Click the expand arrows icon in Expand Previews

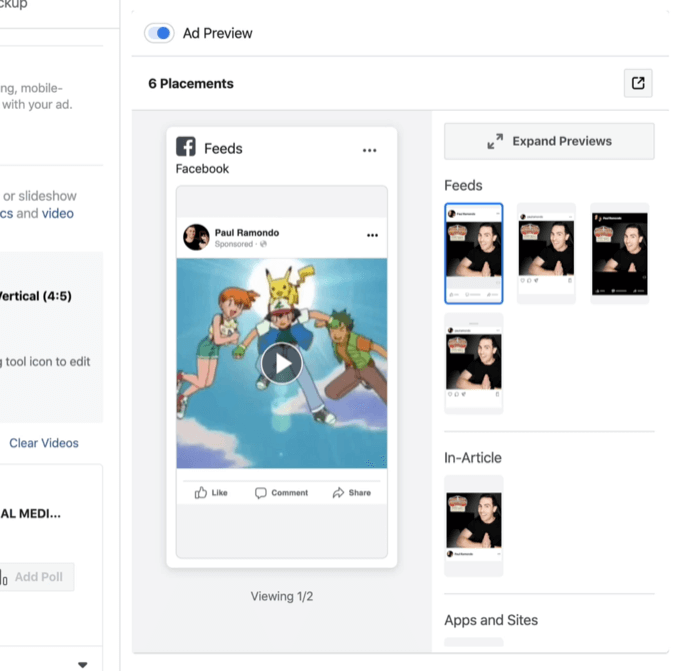(x=495, y=141)
